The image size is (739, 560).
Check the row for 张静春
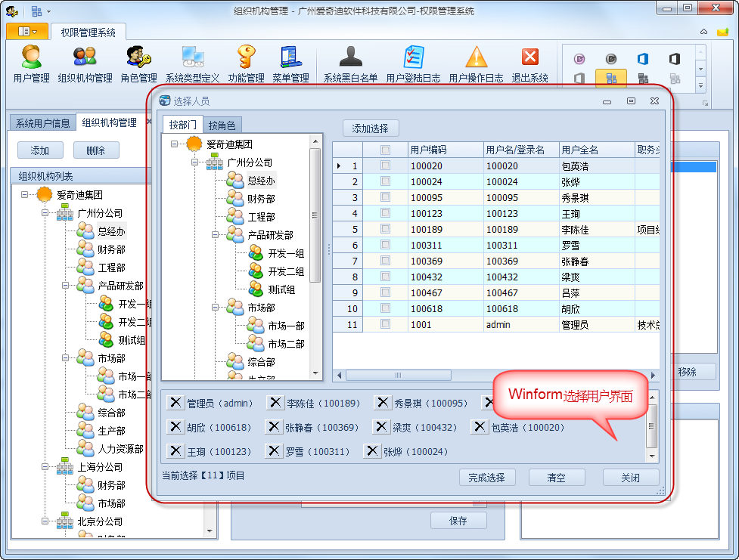click(386, 261)
